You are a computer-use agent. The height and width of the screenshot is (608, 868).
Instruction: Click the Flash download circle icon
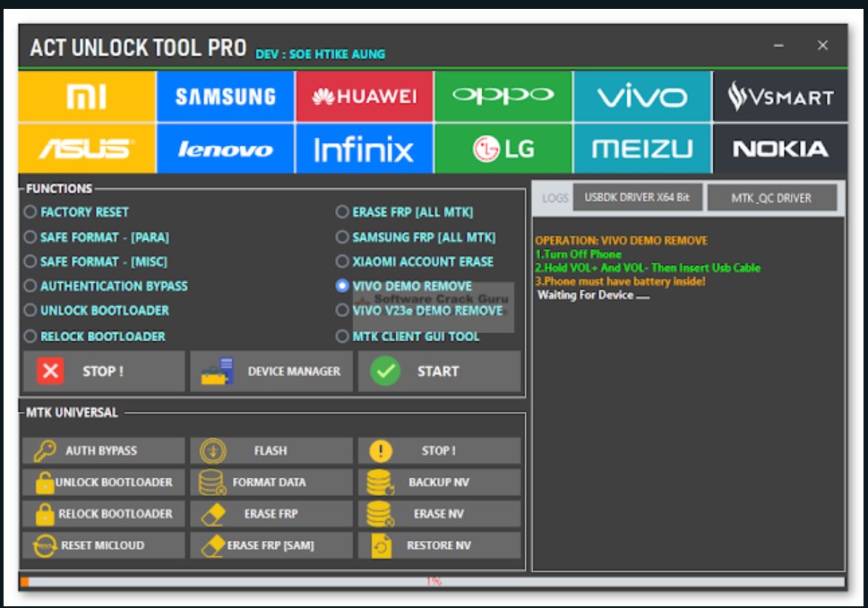tap(213, 451)
